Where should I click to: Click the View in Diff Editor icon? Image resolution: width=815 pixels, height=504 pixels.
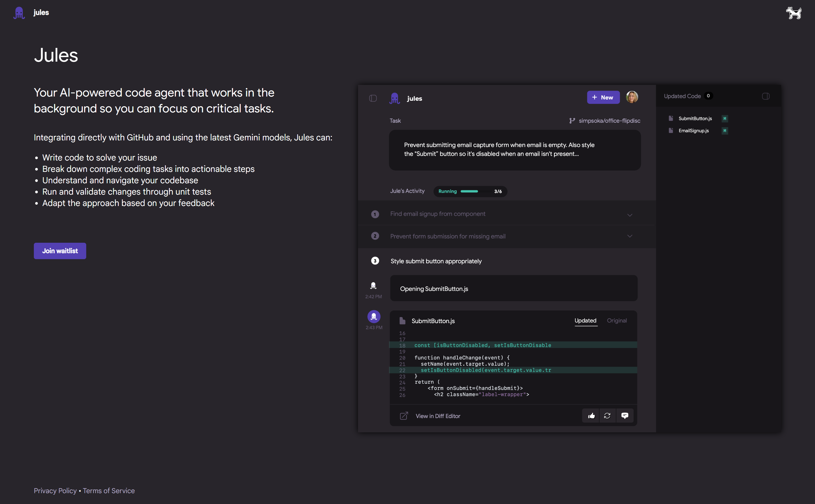coord(404,415)
